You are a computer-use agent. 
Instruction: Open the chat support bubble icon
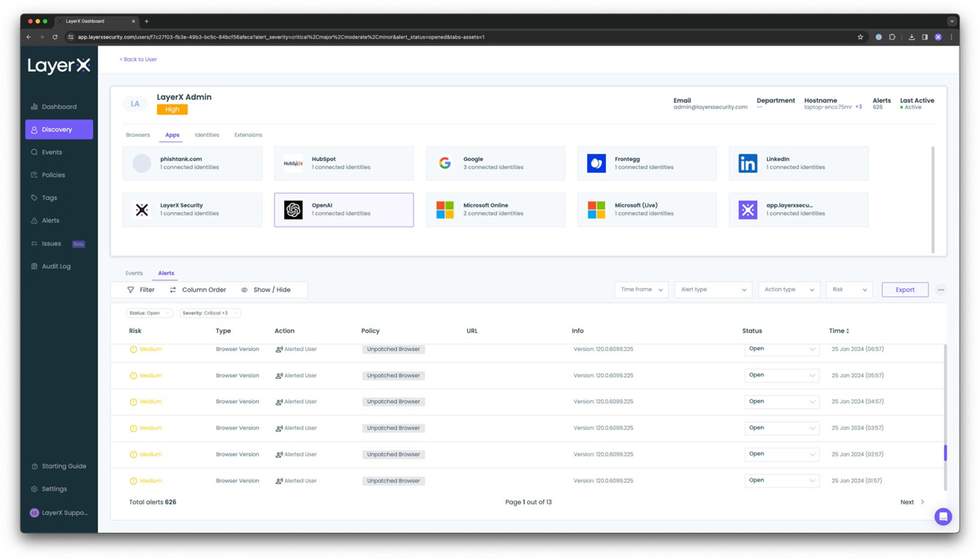[943, 516]
